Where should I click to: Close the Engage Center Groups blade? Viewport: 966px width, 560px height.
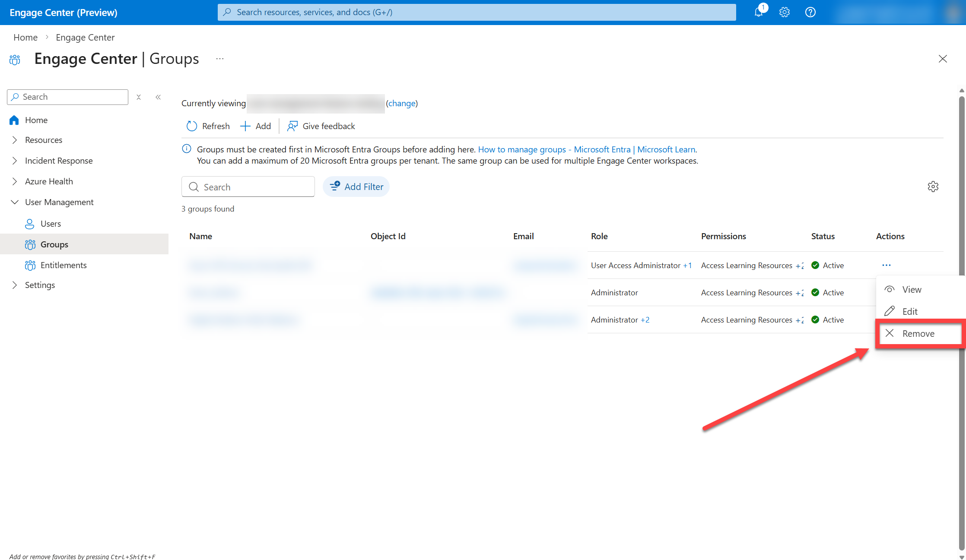click(943, 59)
